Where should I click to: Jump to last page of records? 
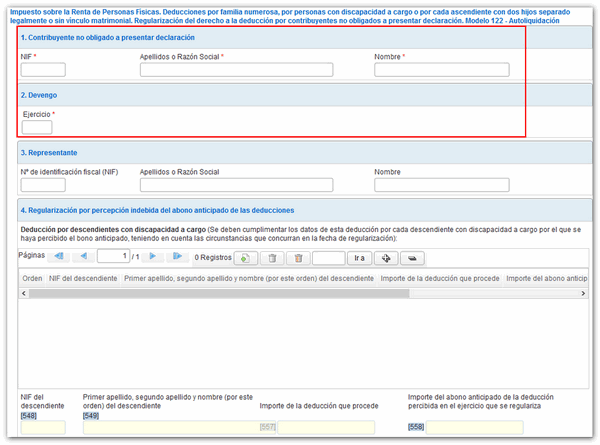coord(177,257)
